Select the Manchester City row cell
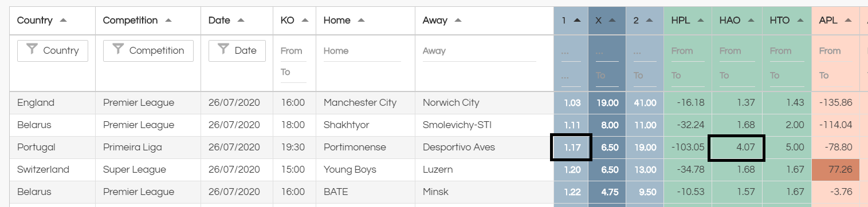 (366, 103)
